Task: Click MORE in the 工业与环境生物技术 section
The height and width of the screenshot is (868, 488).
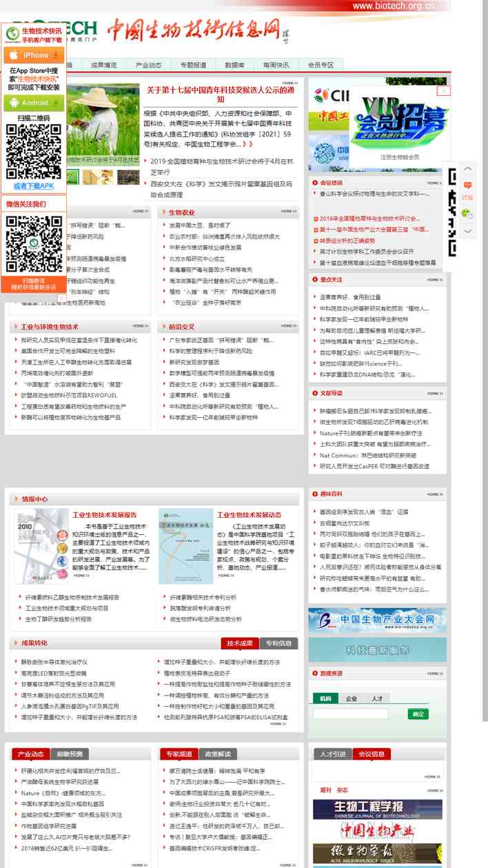Action: point(141,326)
